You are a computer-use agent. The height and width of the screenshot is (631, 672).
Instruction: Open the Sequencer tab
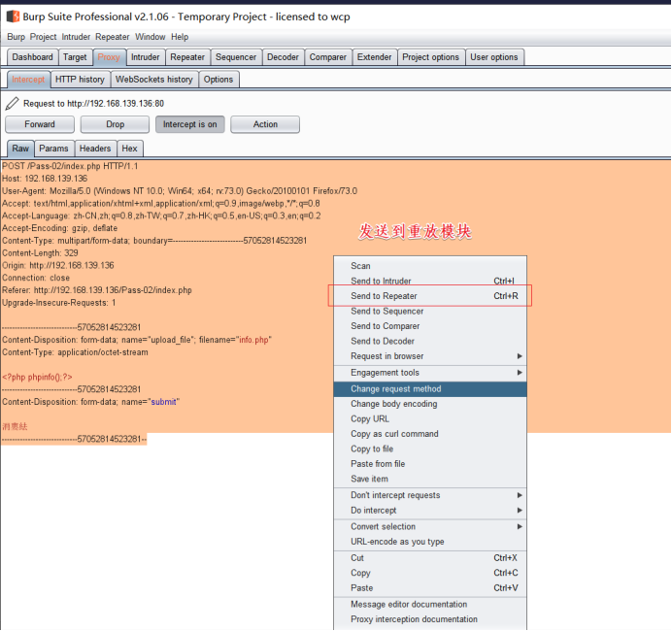coord(236,57)
